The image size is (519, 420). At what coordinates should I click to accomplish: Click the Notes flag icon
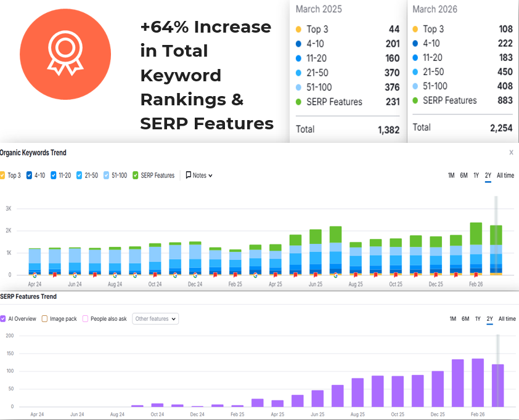pos(189,176)
